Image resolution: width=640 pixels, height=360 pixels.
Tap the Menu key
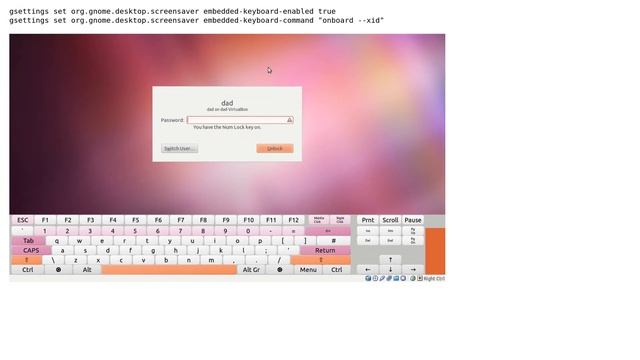pos(308,270)
